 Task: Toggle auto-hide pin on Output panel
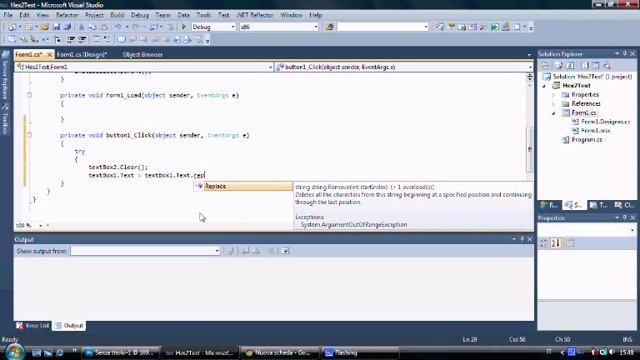pos(522,239)
